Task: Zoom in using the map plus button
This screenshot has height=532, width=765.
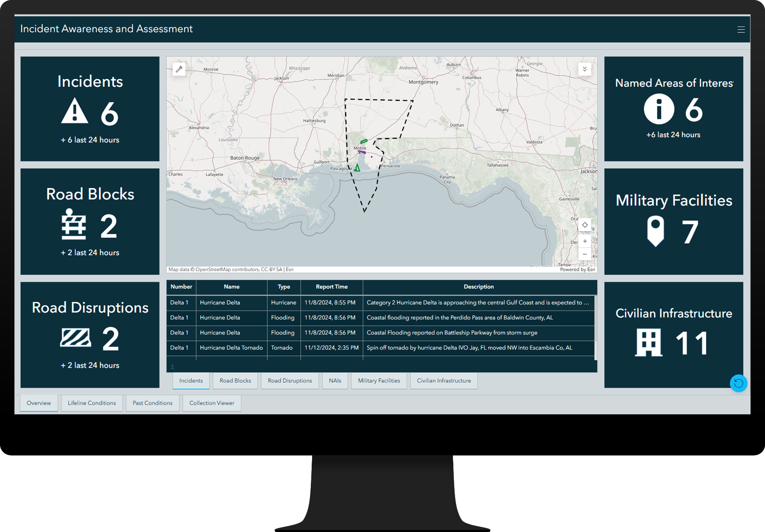Action: tap(584, 241)
